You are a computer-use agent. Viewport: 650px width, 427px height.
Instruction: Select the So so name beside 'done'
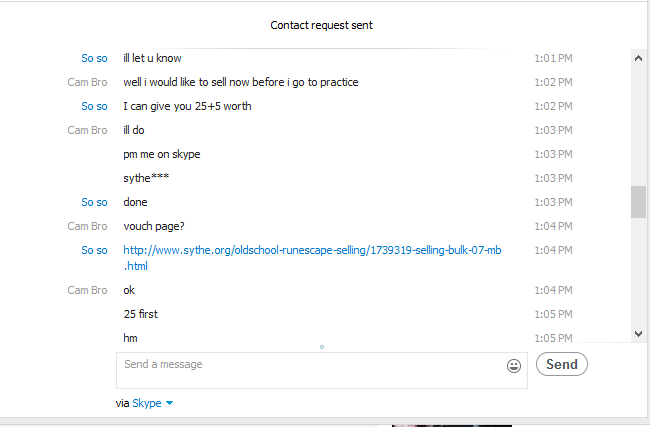pyautogui.click(x=94, y=202)
